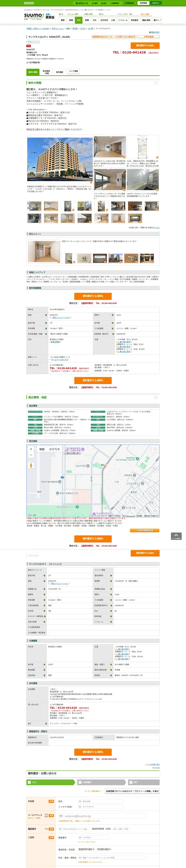Collapse the 物件の特徴 section
Screen dimensions: 186x868
pyautogui.click(x=156, y=83)
